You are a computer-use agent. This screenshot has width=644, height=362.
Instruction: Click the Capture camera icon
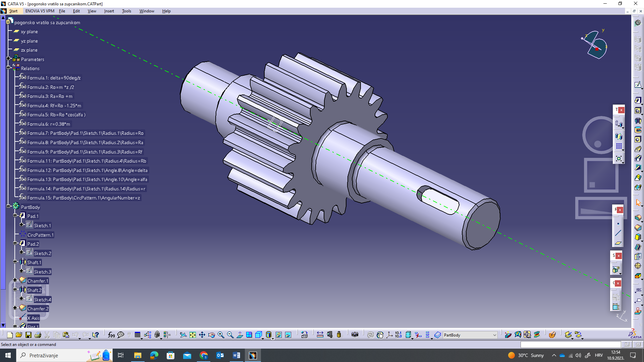[x=355, y=335]
